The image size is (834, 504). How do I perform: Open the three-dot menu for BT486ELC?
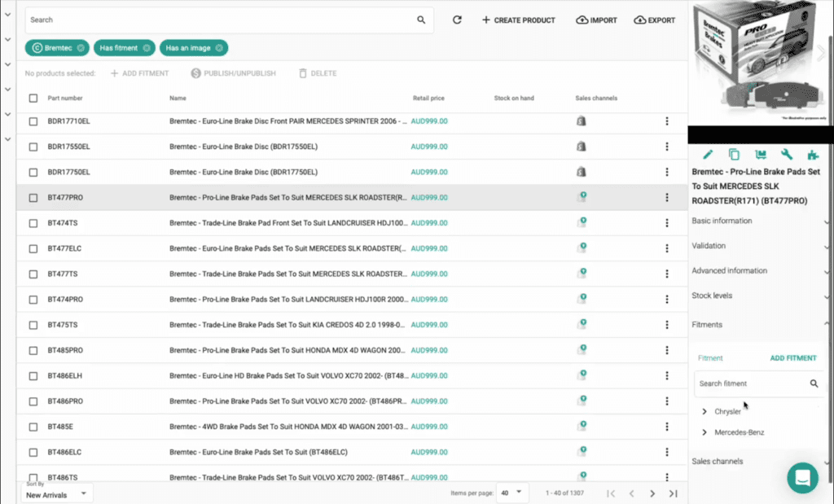pyautogui.click(x=666, y=452)
